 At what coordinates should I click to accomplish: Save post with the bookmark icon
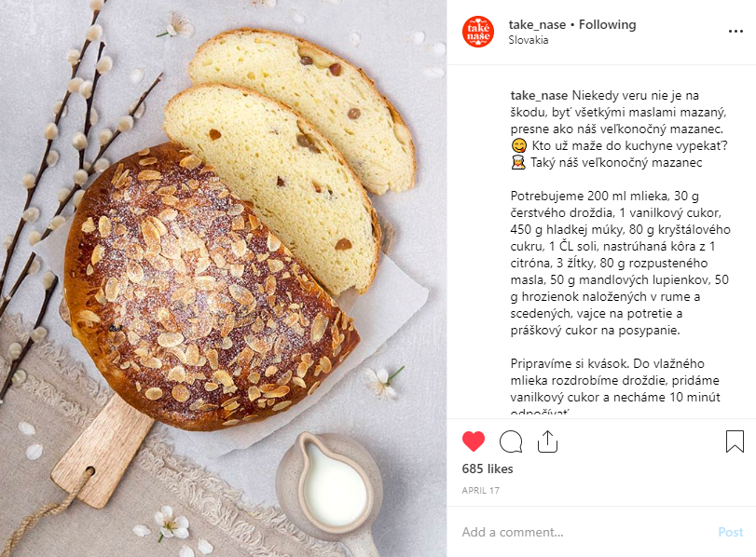coord(735,442)
